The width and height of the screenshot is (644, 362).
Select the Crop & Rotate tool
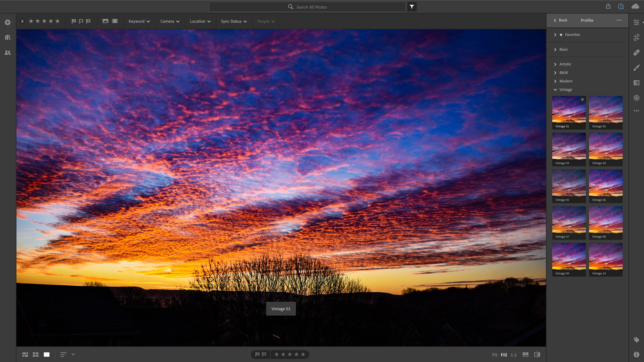[x=637, y=37]
